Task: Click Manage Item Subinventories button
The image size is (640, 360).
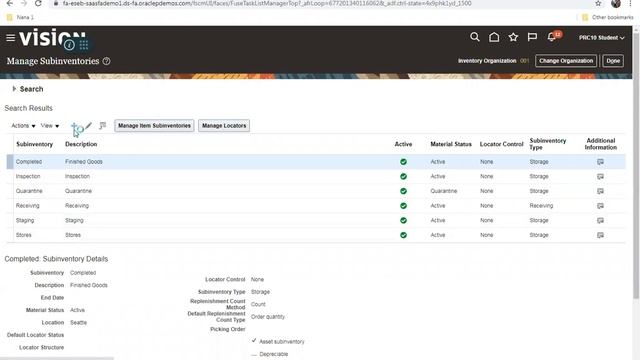Action: [154, 126]
